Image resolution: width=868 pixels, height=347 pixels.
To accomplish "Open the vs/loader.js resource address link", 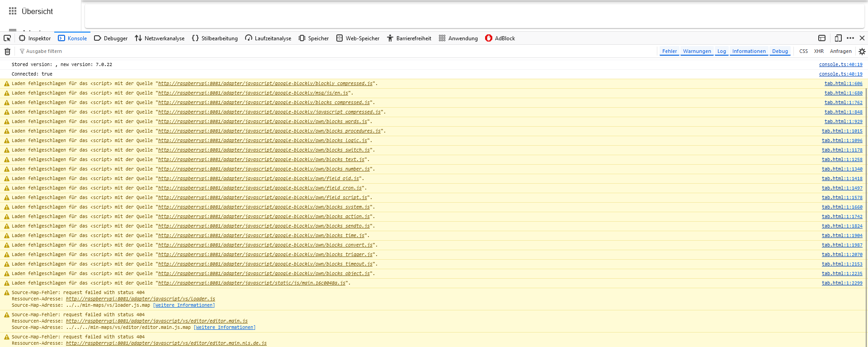I will click(x=141, y=299).
